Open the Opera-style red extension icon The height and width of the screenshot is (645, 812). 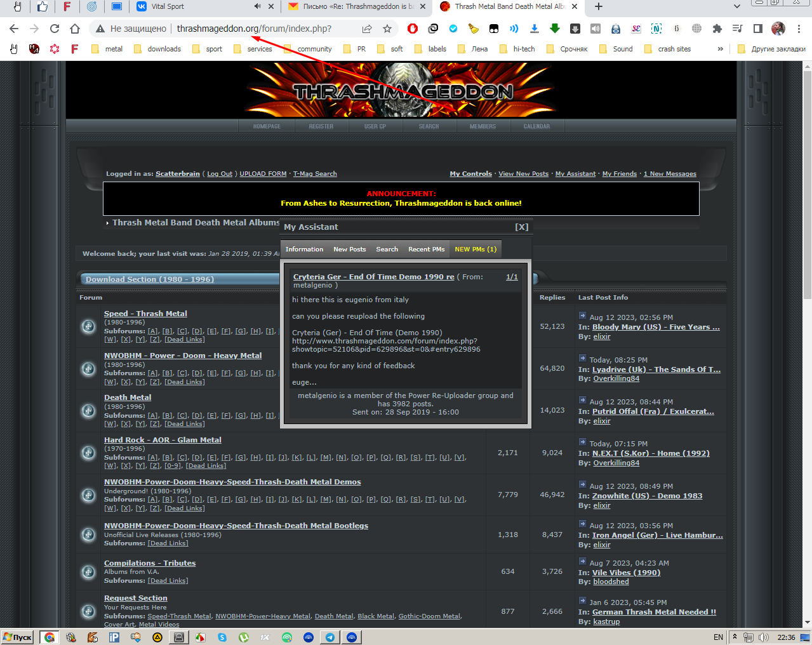coord(413,29)
